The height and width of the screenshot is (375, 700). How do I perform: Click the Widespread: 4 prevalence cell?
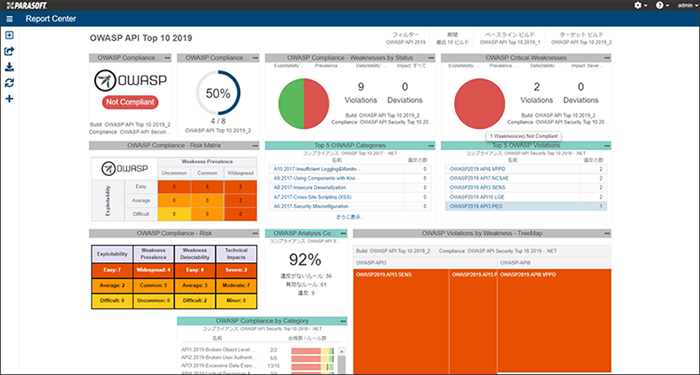[x=154, y=271]
